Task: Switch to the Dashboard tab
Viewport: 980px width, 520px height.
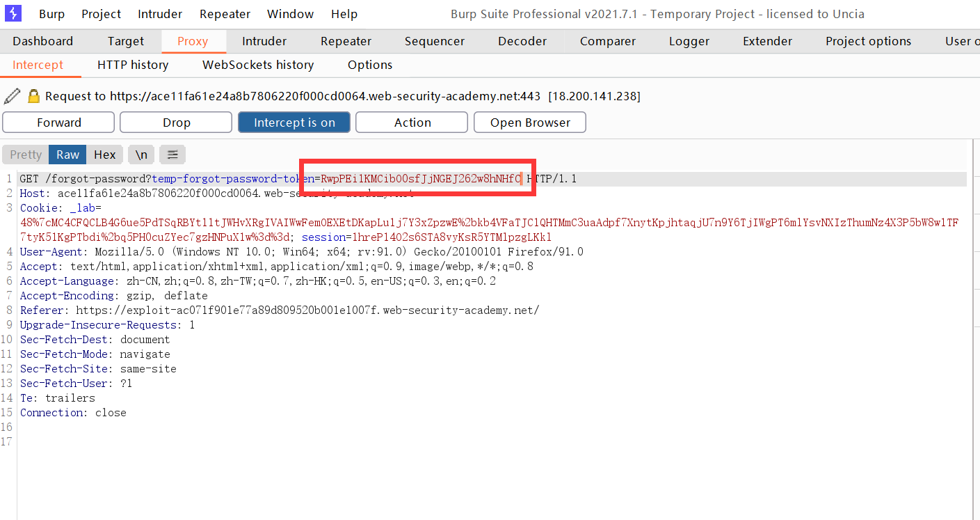Action: 42,41
